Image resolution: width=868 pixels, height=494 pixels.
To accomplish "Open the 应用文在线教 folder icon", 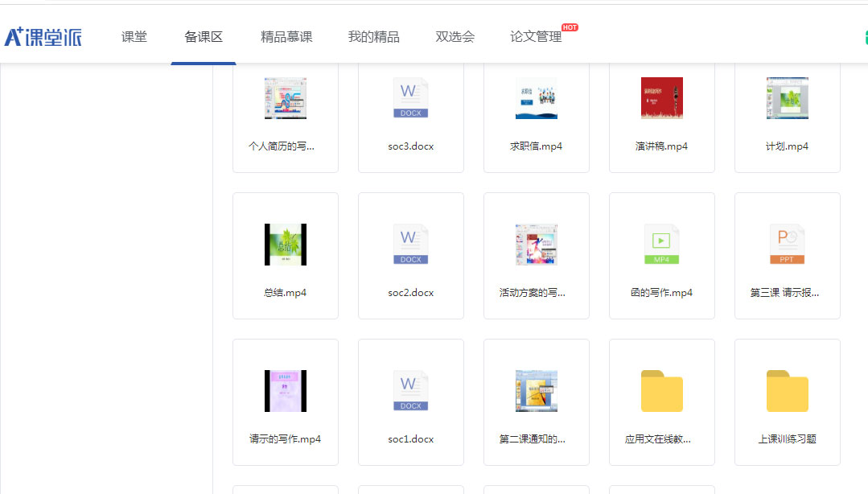I will pyautogui.click(x=661, y=391).
